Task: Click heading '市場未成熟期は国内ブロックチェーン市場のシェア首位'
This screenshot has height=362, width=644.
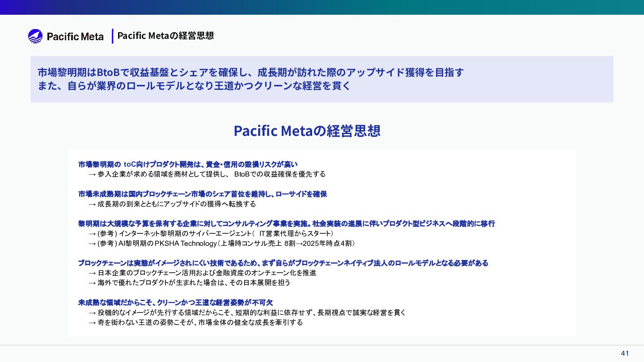Action: point(203,194)
